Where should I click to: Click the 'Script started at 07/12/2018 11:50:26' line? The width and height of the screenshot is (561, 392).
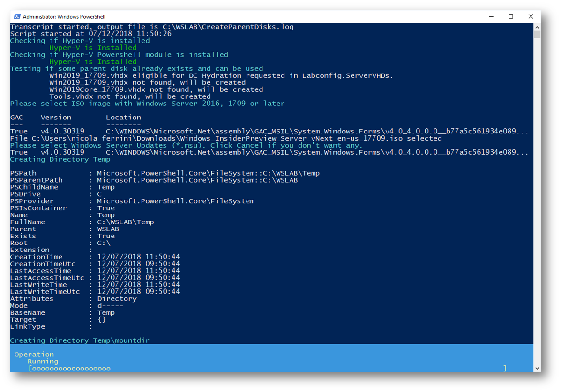(91, 34)
